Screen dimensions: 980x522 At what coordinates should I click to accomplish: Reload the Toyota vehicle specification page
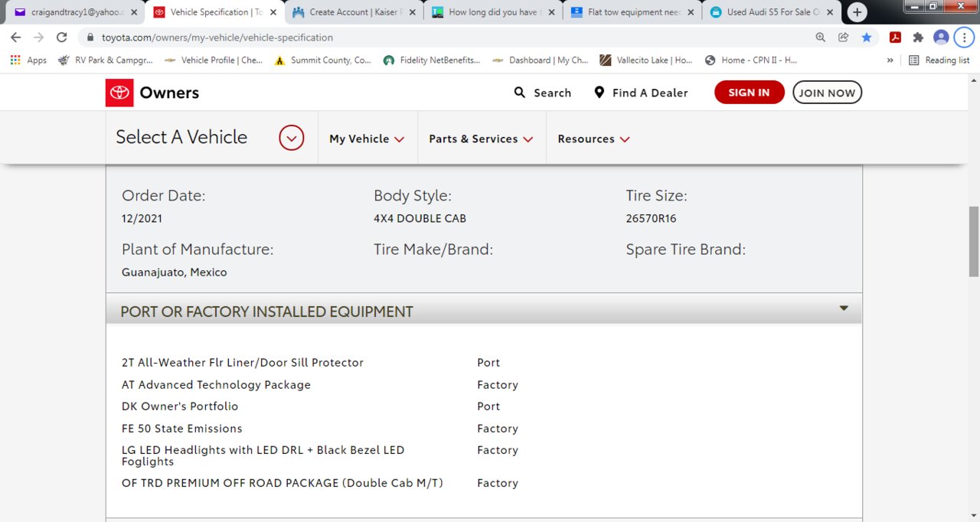click(x=62, y=38)
